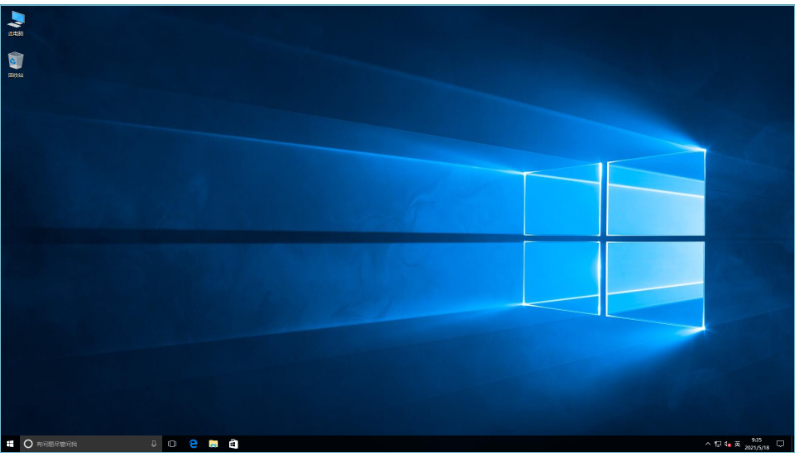797x453 pixels.
Task: Open the Action Center notifications
Action: tap(780, 443)
